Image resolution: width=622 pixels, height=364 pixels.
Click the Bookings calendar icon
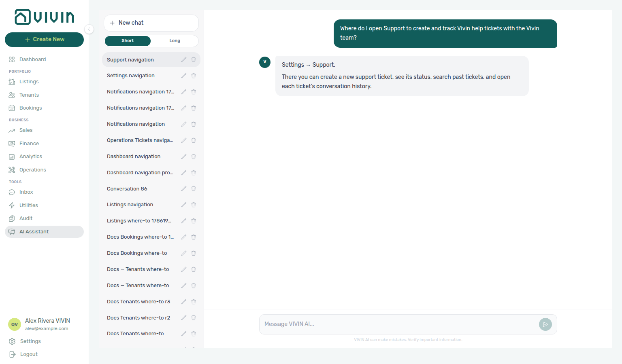point(12,108)
